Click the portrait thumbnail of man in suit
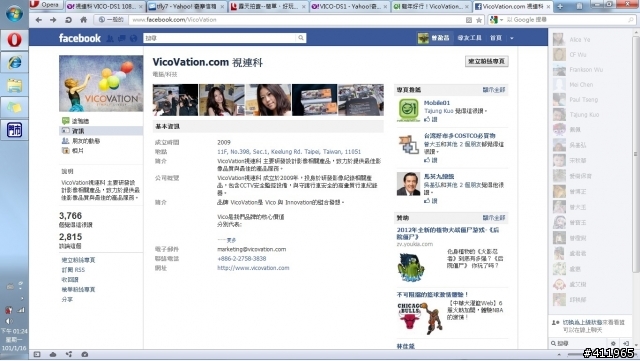 409,184
